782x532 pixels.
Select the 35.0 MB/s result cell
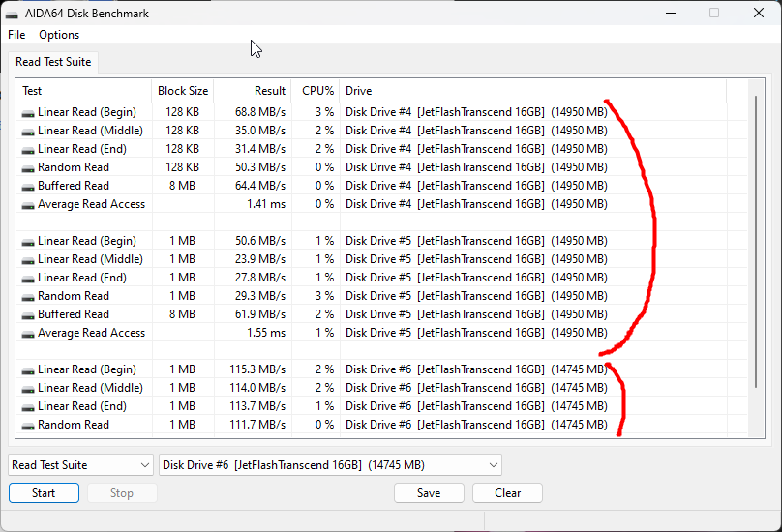(x=259, y=131)
